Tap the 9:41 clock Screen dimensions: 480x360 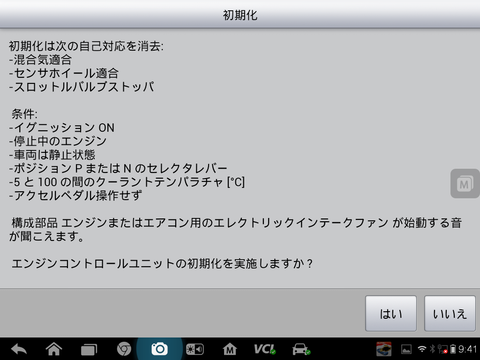(467, 349)
